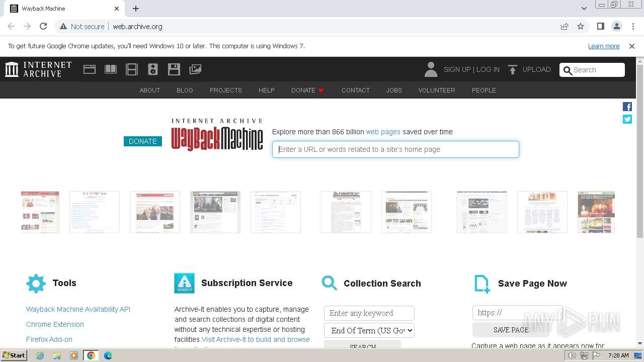The image size is (644, 362).
Task: Open the first archived site thumbnail
Action: [x=40, y=212]
